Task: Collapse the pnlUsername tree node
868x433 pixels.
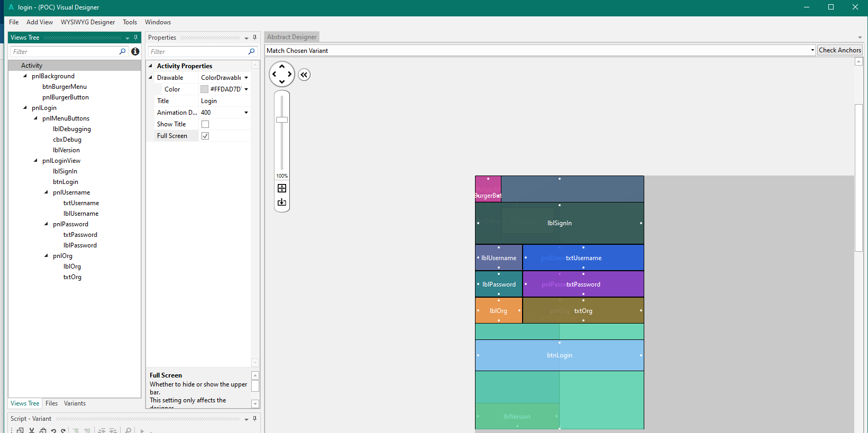Action: tap(46, 192)
